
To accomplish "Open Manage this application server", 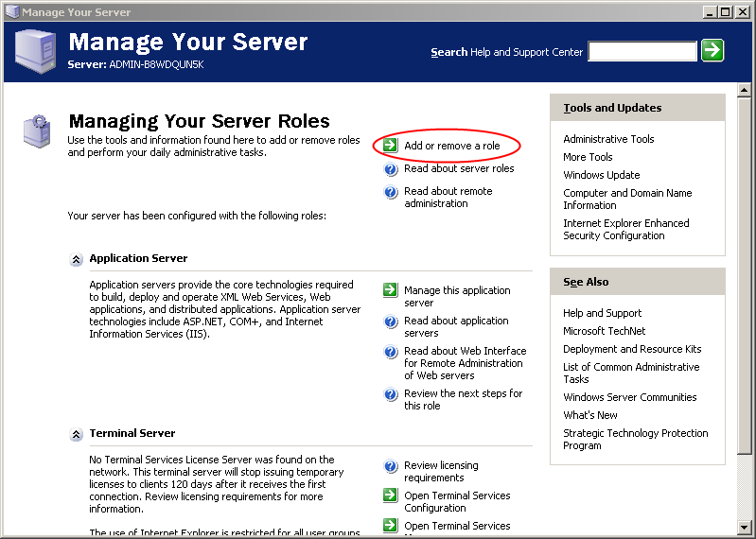I will (x=457, y=296).
